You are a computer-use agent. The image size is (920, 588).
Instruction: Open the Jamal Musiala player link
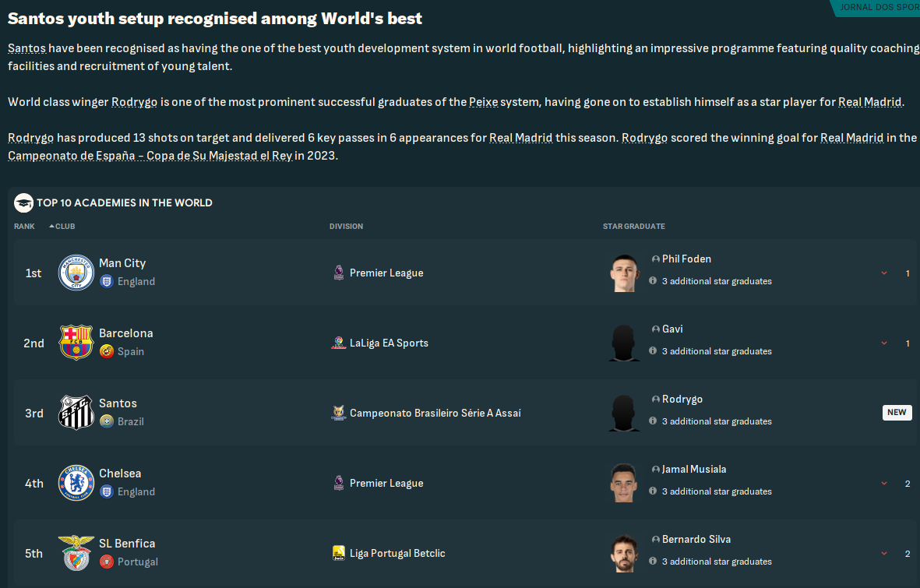[693, 470]
